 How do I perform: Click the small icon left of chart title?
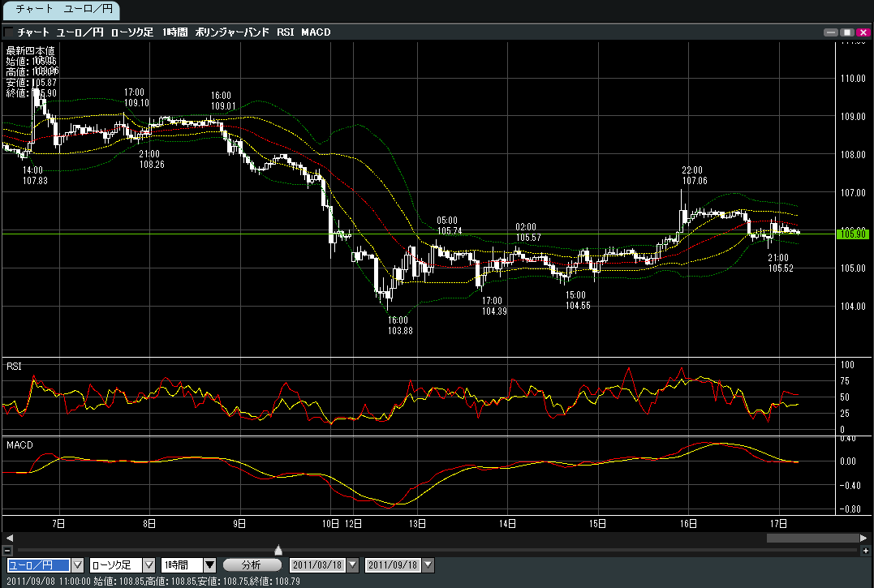tap(8, 32)
